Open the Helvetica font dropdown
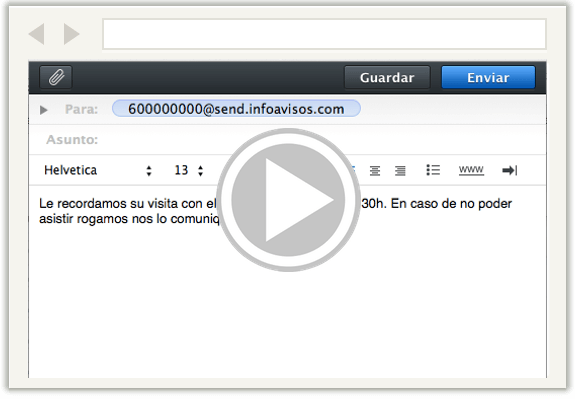Image resolution: width=575 pixels, height=399 pixels. [x=98, y=170]
